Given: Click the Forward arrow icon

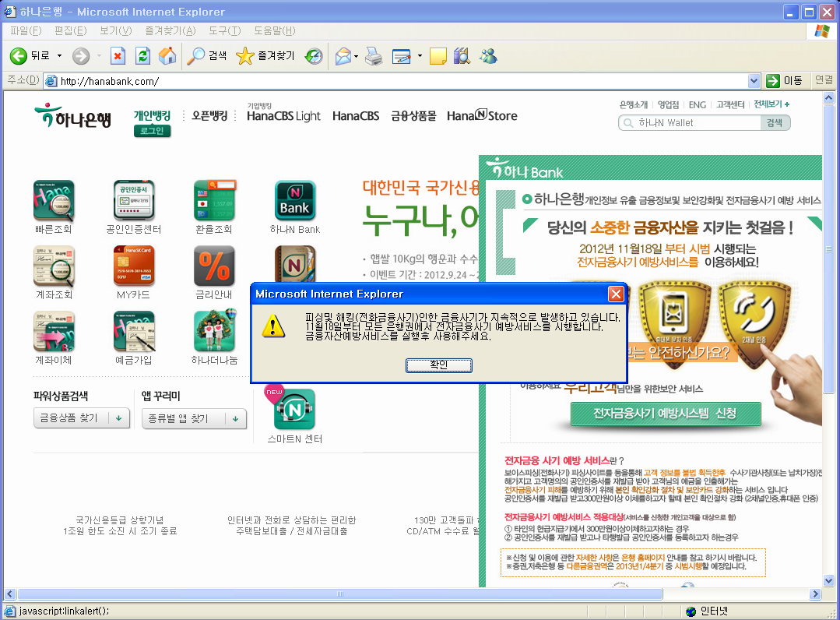Looking at the screenshot, I should click(x=81, y=56).
